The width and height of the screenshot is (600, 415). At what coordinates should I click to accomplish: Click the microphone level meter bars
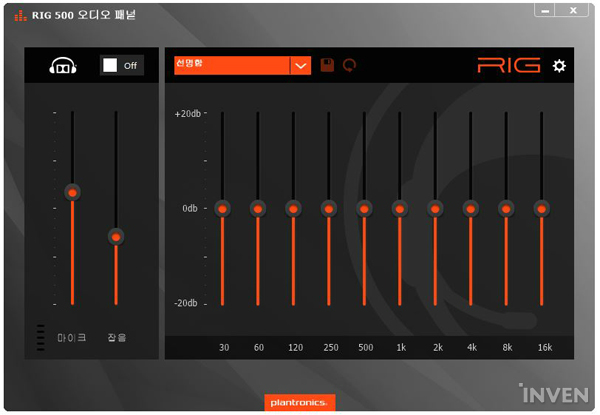pos(41,337)
